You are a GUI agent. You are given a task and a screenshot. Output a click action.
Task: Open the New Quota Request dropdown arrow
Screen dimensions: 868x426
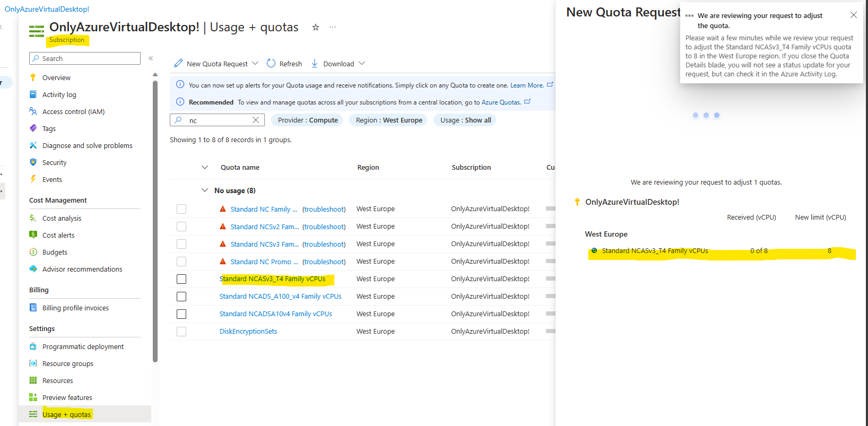pos(255,63)
